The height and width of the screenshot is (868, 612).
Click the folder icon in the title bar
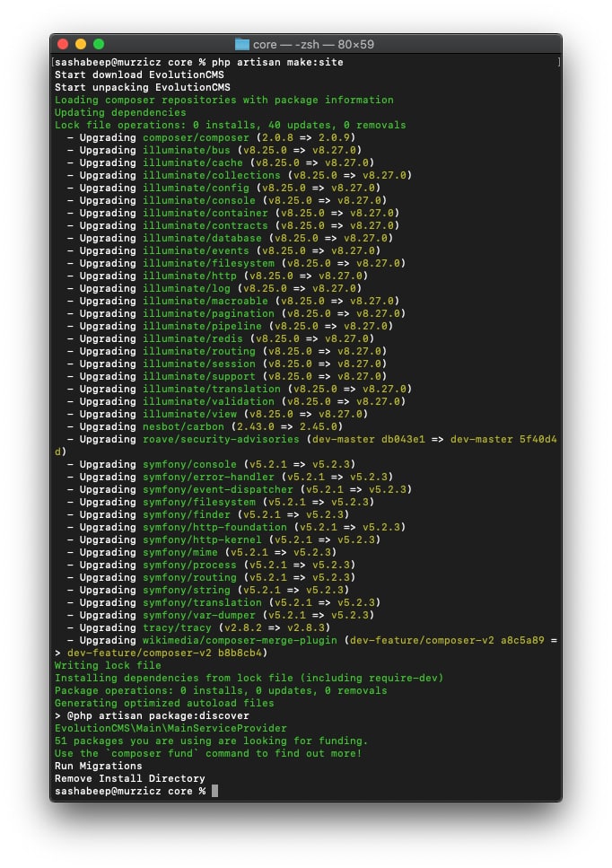click(x=241, y=44)
